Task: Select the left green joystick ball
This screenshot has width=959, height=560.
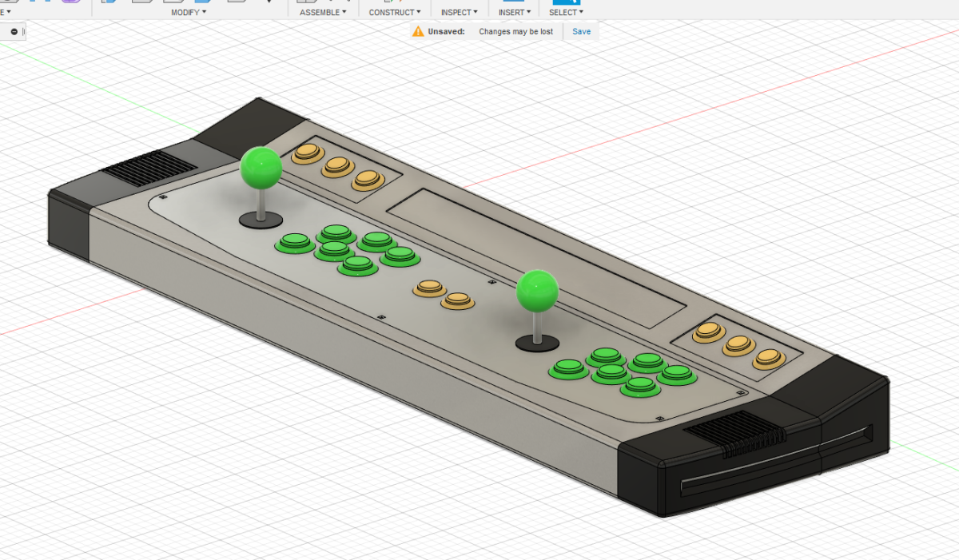Action: pyautogui.click(x=261, y=167)
